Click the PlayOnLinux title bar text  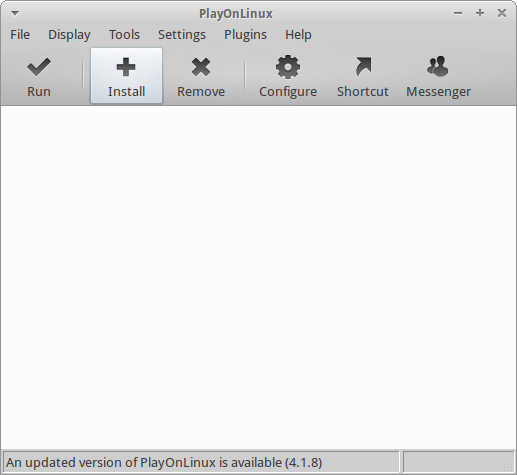point(236,14)
